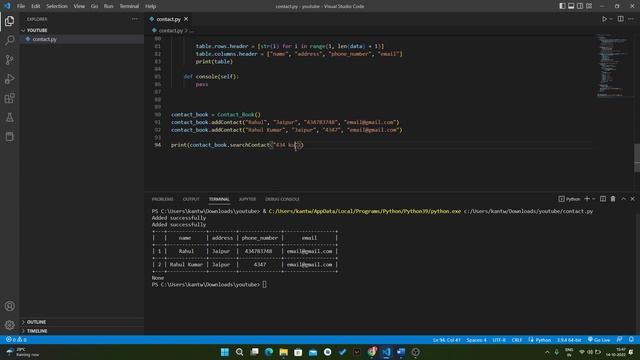640x360 pixels.
Task: Select the TERMINAL panel tab
Action: (219, 199)
